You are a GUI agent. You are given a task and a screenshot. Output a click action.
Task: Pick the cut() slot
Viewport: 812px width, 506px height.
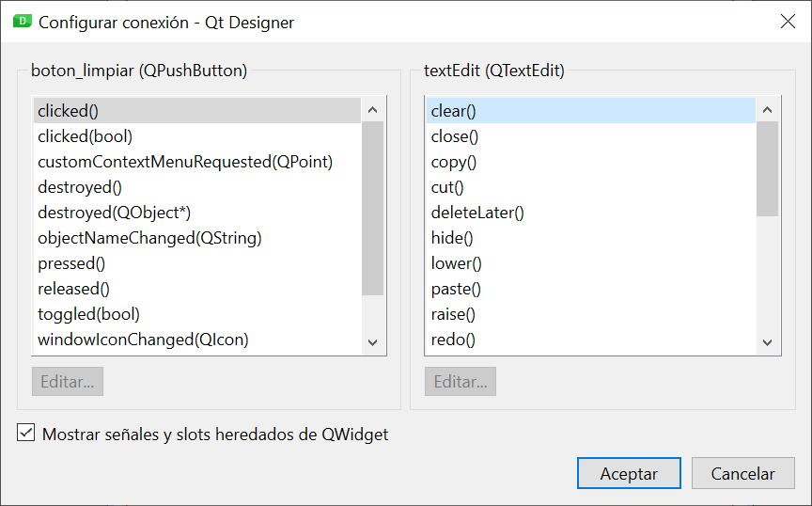[591, 186]
